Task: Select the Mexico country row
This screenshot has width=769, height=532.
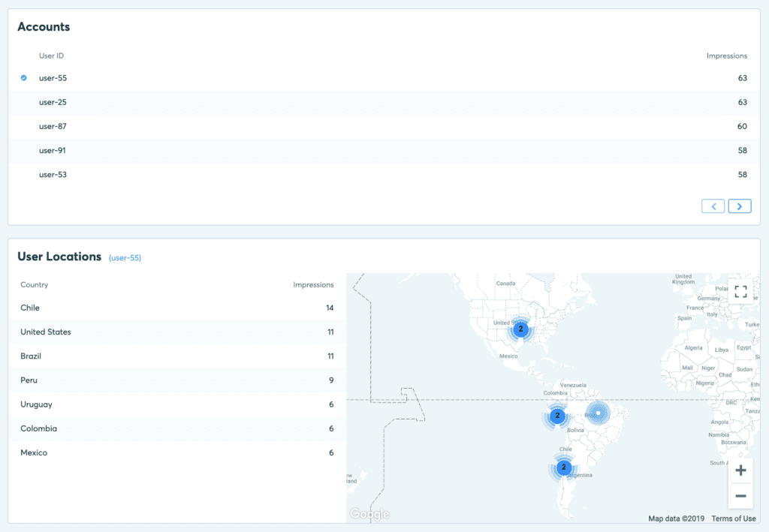Action: point(177,452)
